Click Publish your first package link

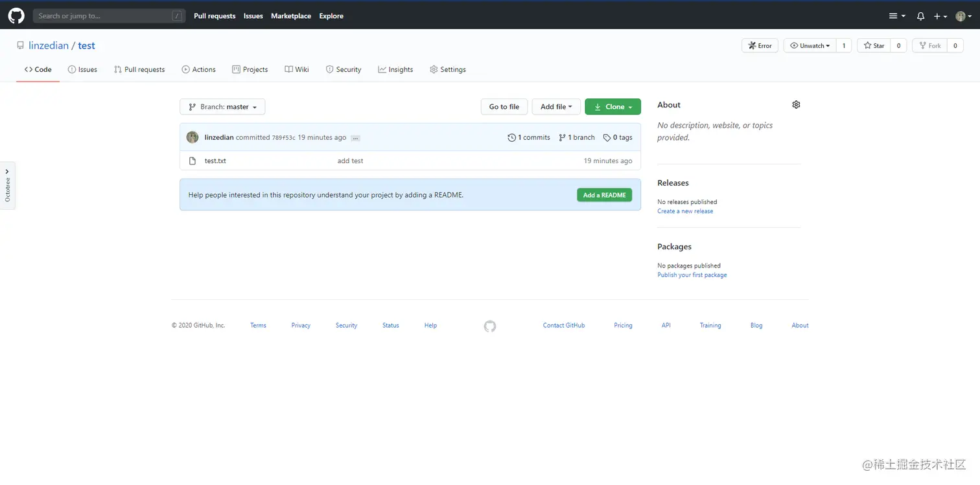pos(692,275)
